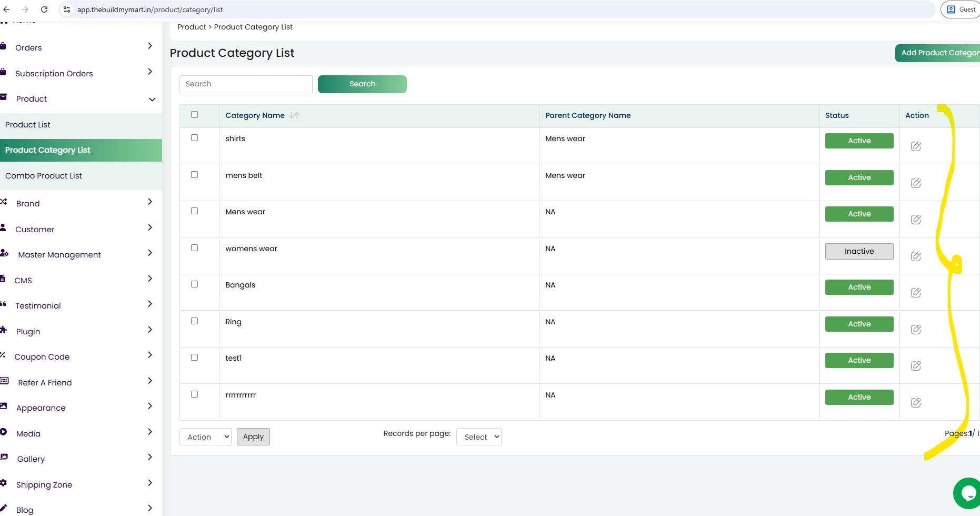
Task: Open Blog menu in sidebar
Action: pos(25,510)
